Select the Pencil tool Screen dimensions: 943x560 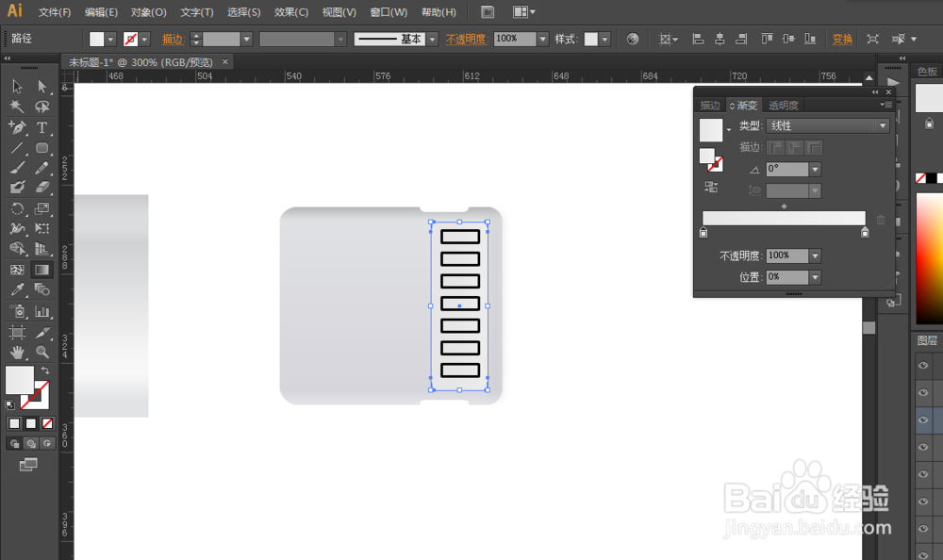[x=41, y=168]
